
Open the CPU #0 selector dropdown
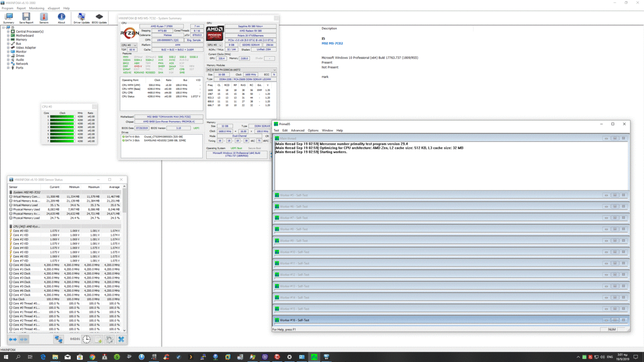pos(129,45)
